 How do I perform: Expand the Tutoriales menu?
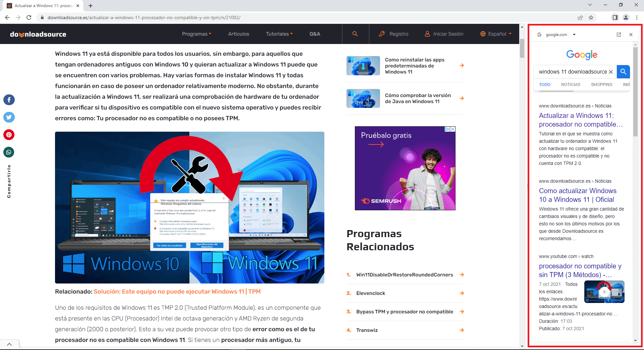(x=279, y=34)
